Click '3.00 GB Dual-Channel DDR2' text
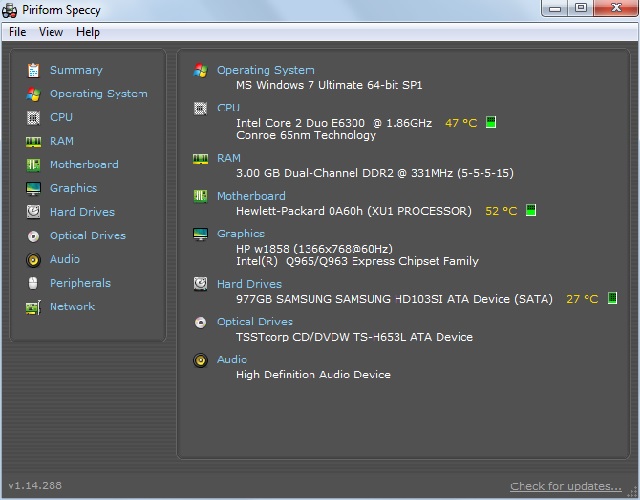This screenshot has height=500, width=640. (315, 173)
